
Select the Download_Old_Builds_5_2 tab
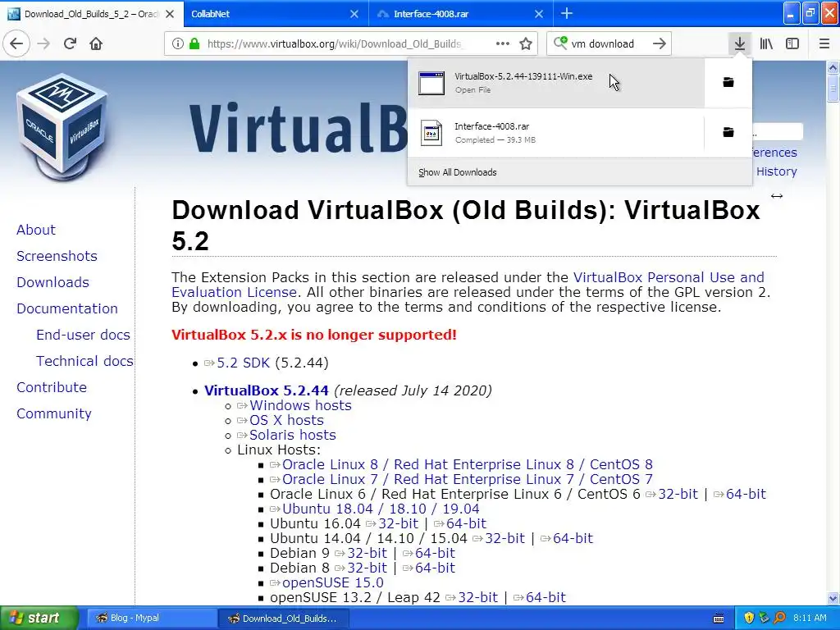pos(92,14)
